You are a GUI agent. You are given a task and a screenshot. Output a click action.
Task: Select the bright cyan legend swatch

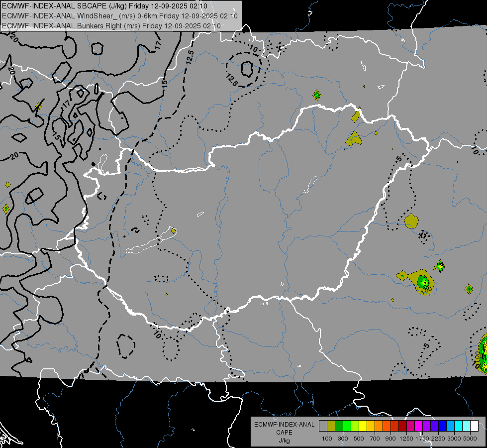tap(459, 426)
